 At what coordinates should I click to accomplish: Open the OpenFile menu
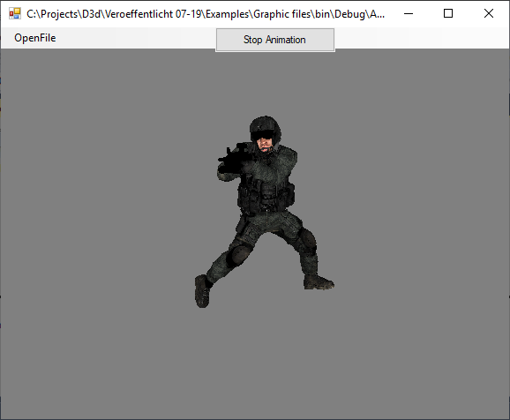click(x=34, y=38)
